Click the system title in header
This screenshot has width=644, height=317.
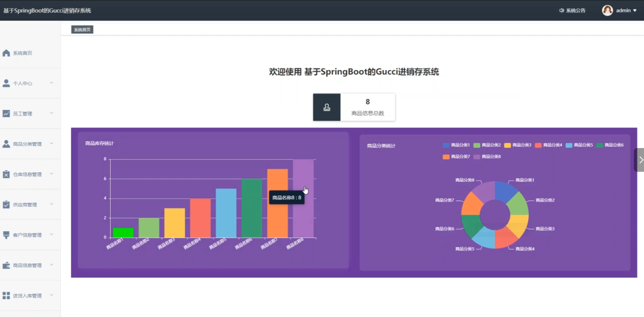pyautogui.click(x=47, y=10)
